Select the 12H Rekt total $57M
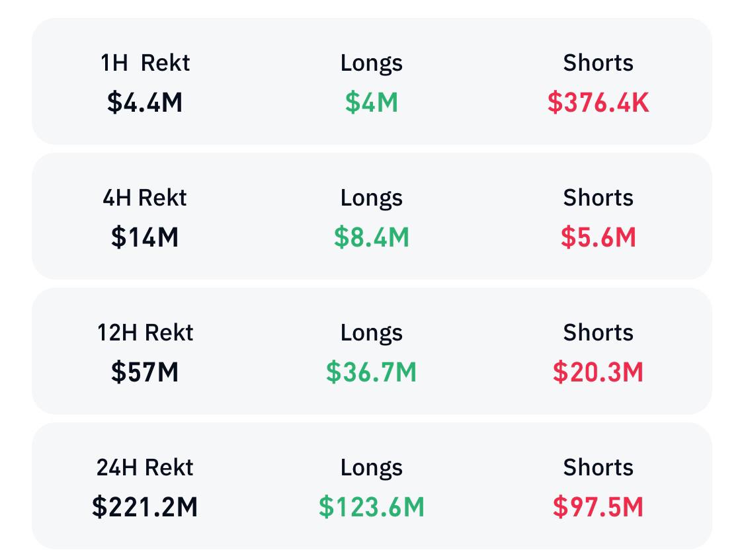This screenshot has width=744, height=560. point(145,372)
